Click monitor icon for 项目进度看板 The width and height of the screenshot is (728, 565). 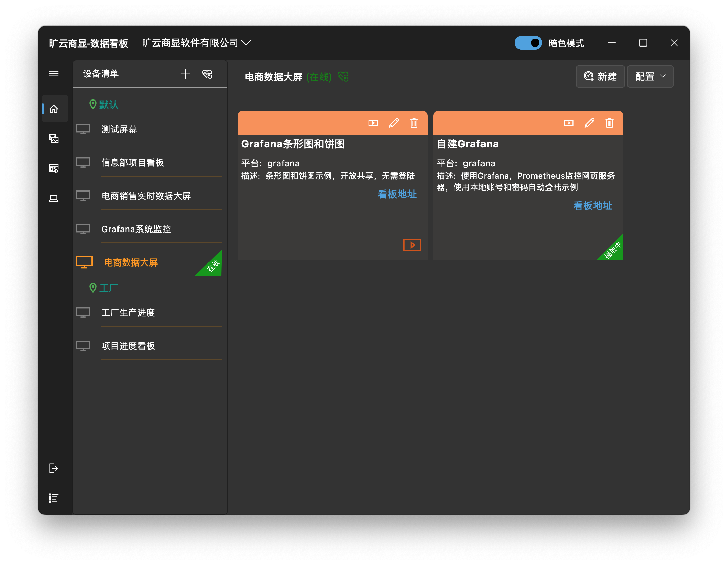(83, 346)
